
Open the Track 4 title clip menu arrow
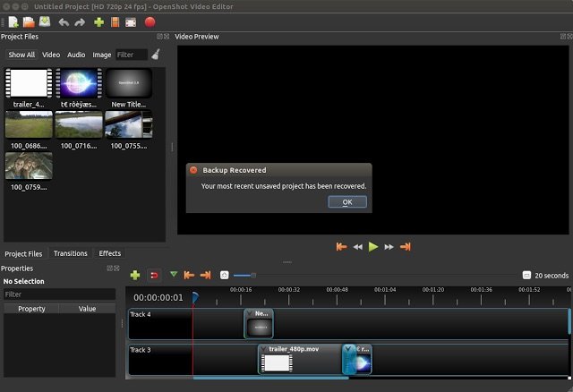pos(250,314)
